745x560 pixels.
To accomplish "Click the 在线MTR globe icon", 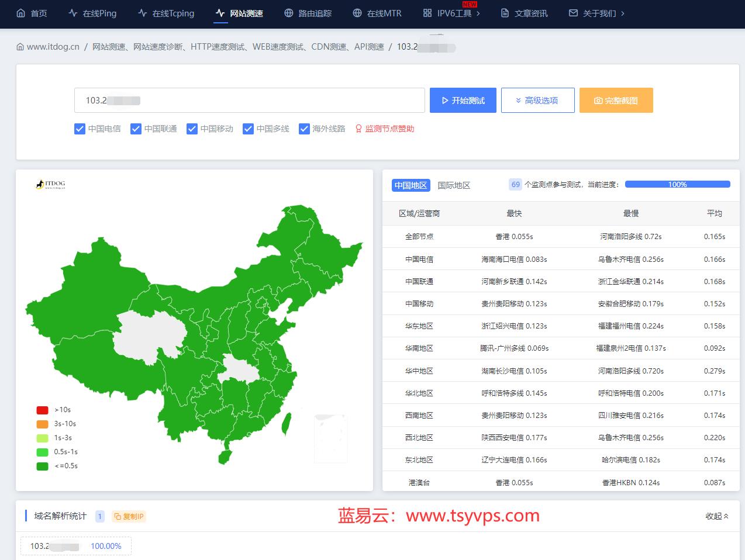I will click(357, 13).
